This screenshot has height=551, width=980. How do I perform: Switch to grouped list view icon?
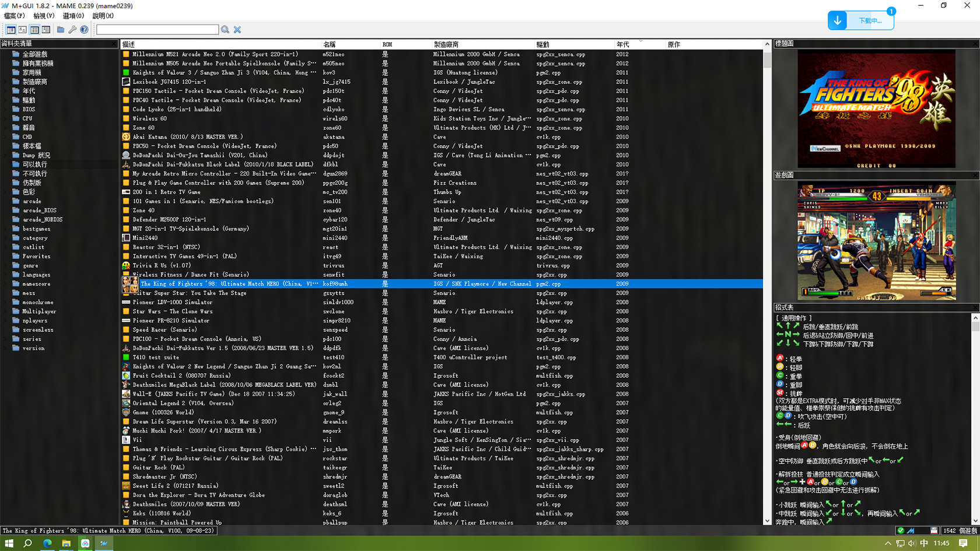pos(46,30)
